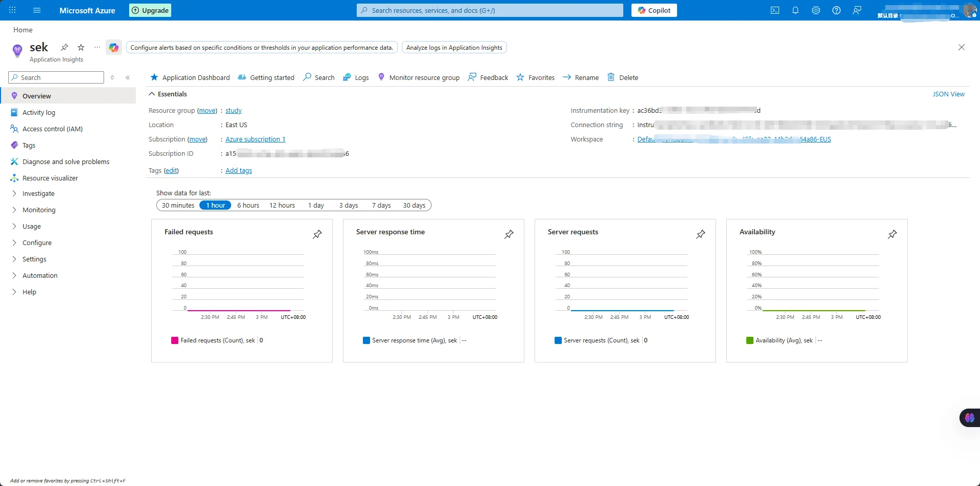Collapse the Essentials section
Screen dimensions: 980x486
coord(152,94)
